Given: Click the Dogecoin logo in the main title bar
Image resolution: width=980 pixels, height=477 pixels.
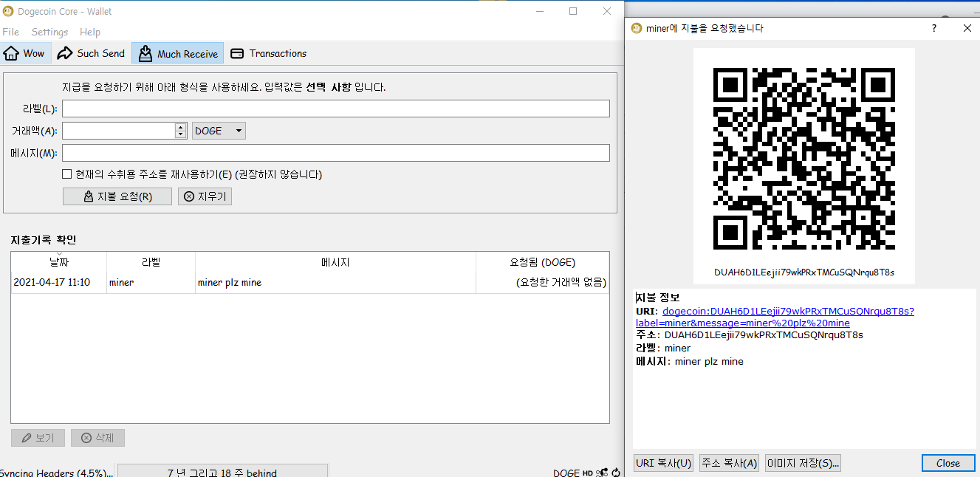Looking at the screenshot, I should tap(9, 11).
